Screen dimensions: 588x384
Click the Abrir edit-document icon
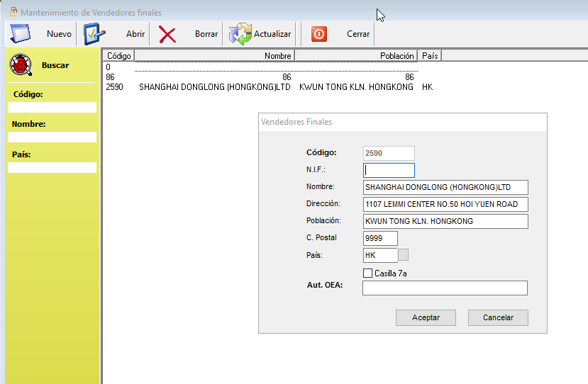point(94,34)
